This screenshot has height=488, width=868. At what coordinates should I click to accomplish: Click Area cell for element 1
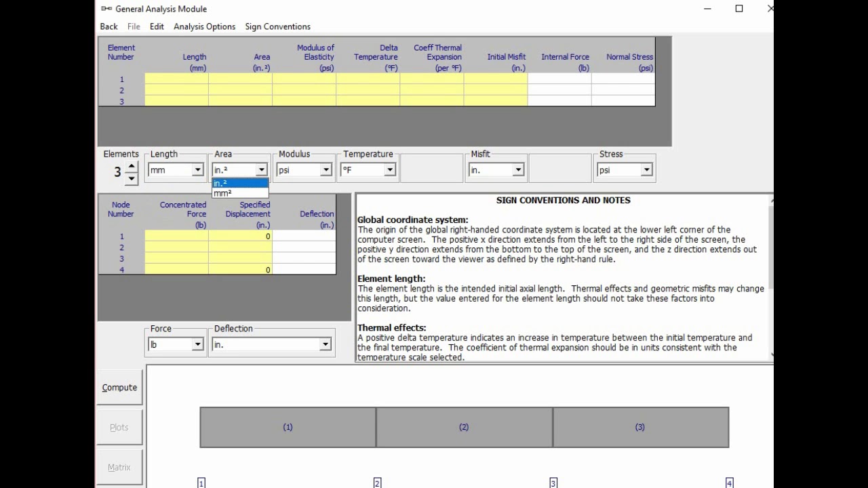(x=240, y=79)
